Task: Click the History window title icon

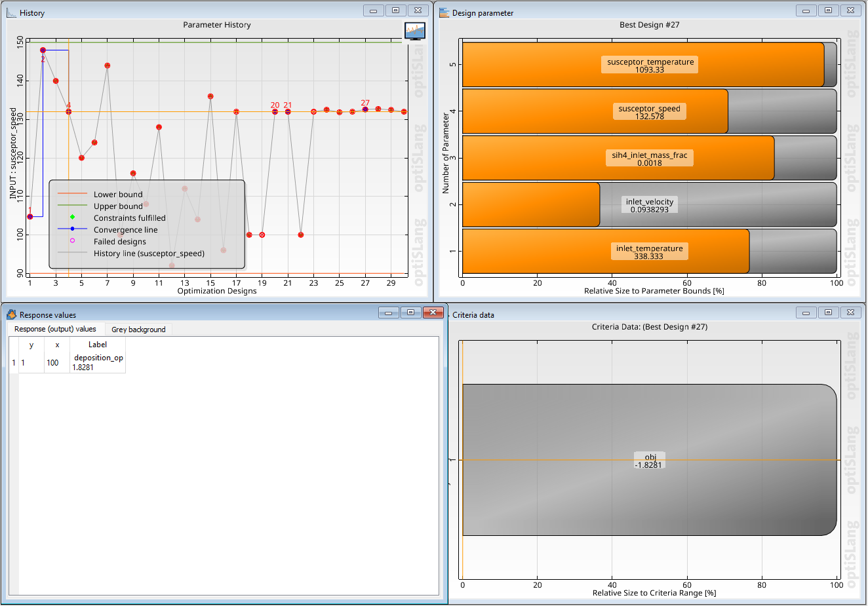Action: click(11, 12)
